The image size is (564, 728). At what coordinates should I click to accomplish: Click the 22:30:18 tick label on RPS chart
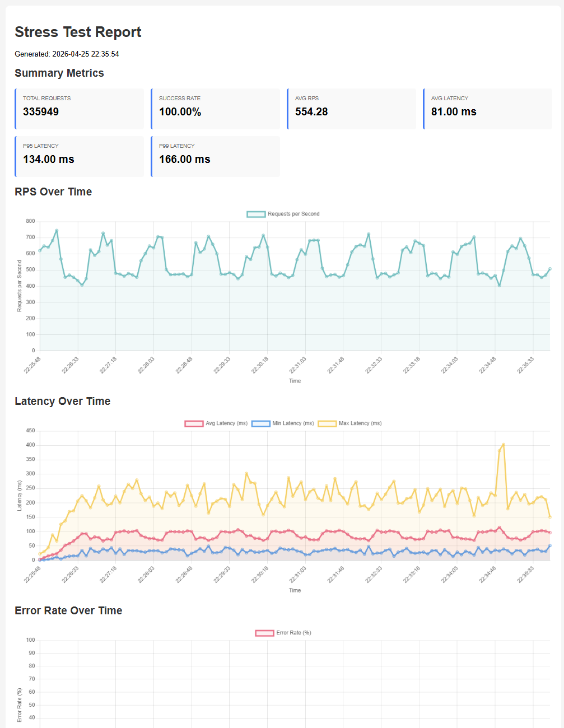(260, 366)
